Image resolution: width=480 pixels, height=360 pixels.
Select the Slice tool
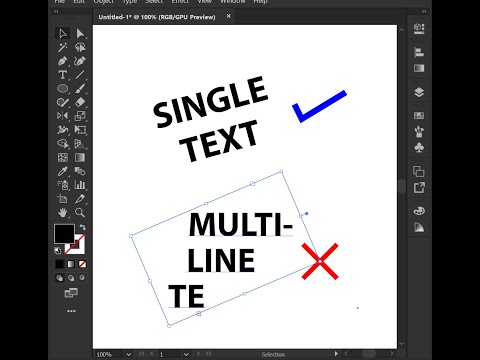[x=80, y=199]
